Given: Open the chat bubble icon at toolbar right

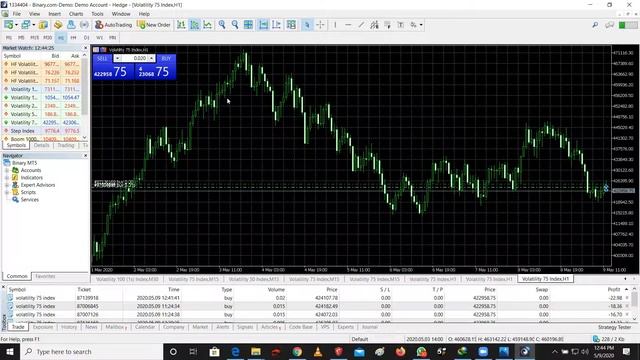Looking at the screenshot, I should [610, 25].
